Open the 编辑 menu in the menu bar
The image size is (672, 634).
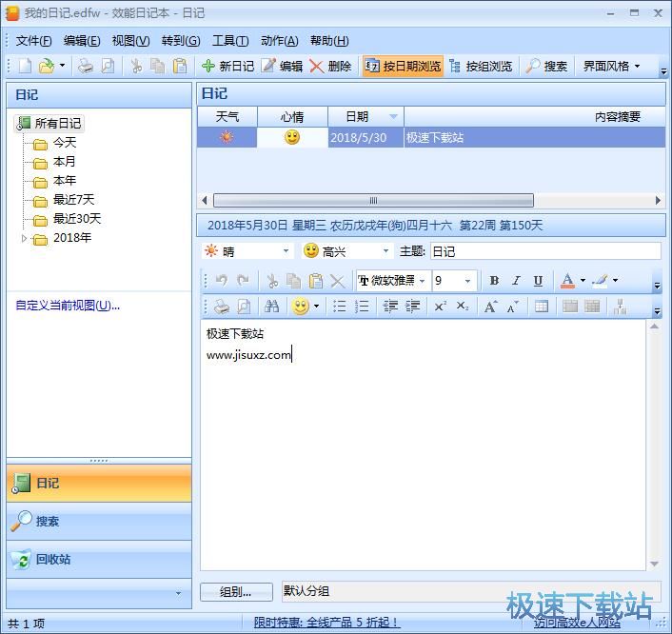[x=82, y=41]
